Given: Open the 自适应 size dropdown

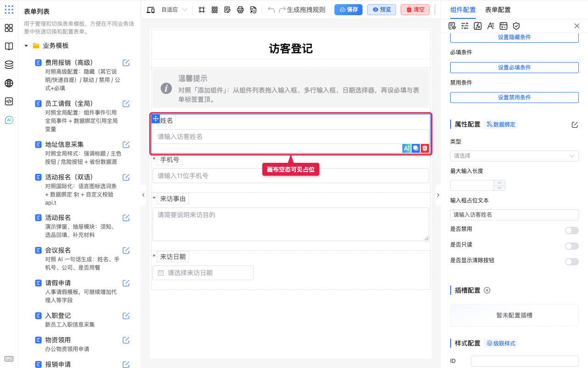Looking at the screenshot, I should (x=174, y=10).
